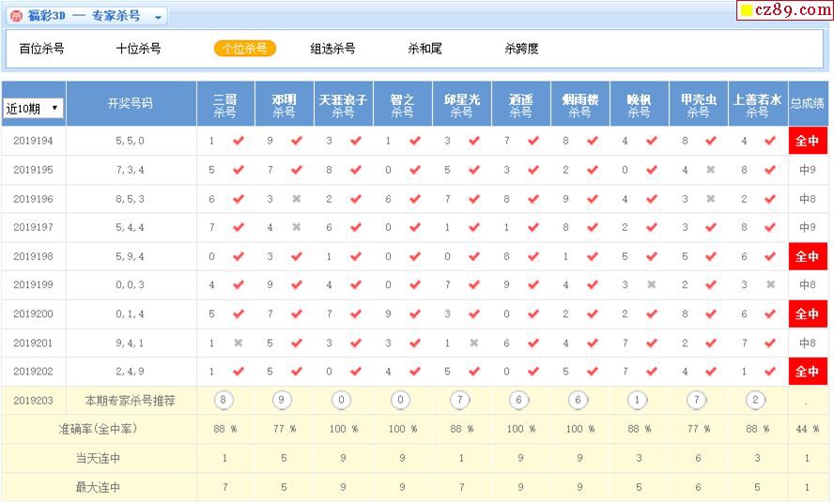Switch to the 百位杀号 tab
The image size is (834, 504).
pyautogui.click(x=41, y=49)
